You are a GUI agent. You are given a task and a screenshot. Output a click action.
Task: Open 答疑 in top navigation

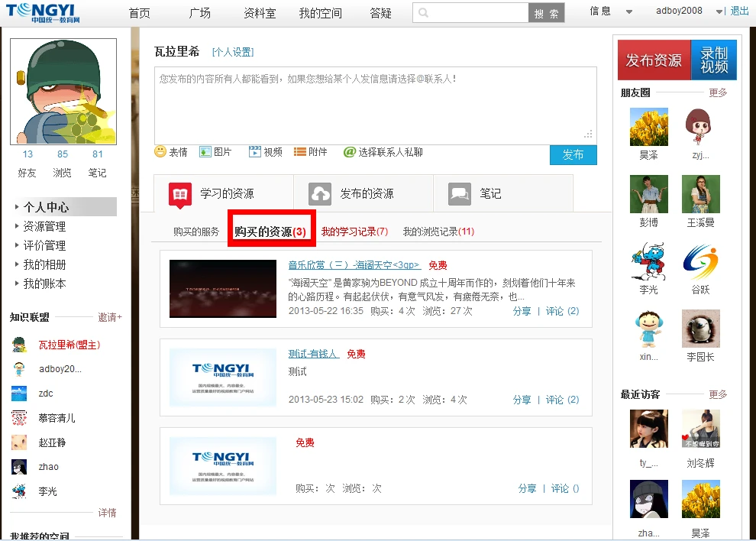tap(380, 13)
